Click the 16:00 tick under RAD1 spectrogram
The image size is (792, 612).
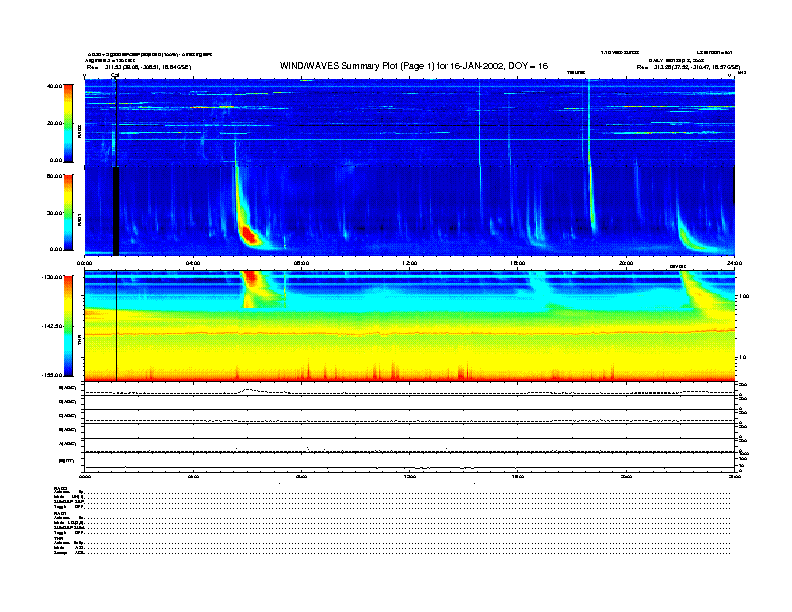click(x=518, y=263)
